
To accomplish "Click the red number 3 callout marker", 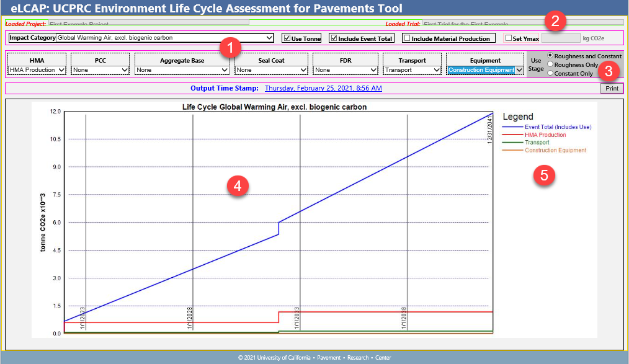I will point(609,71).
